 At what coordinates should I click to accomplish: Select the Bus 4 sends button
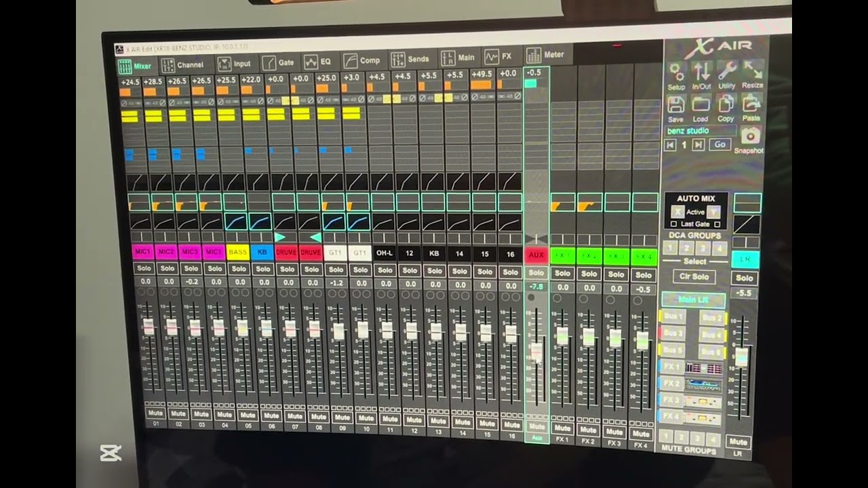pyautogui.click(x=712, y=334)
